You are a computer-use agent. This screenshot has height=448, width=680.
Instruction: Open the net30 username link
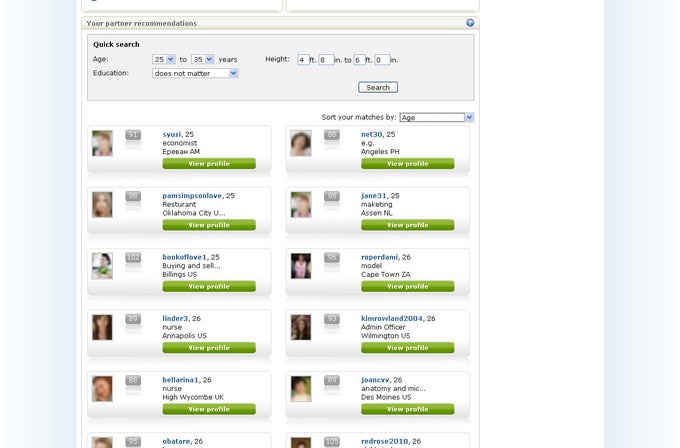pos(372,134)
